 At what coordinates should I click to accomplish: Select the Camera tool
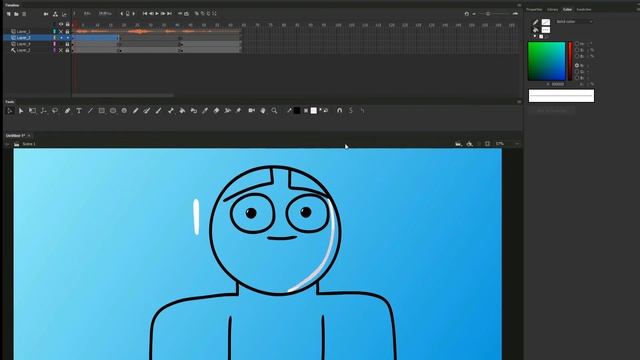tap(251, 111)
